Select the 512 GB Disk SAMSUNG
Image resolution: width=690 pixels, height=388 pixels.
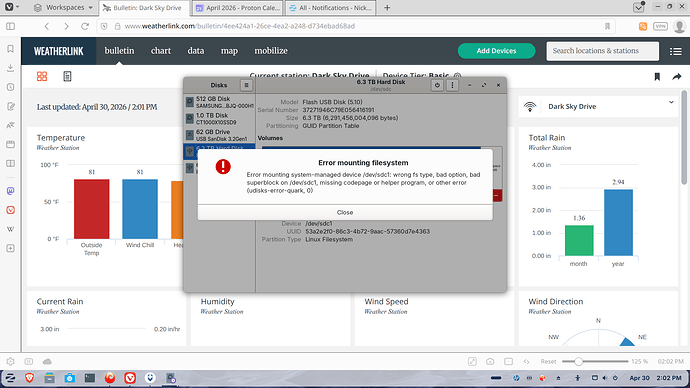pos(219,102)
